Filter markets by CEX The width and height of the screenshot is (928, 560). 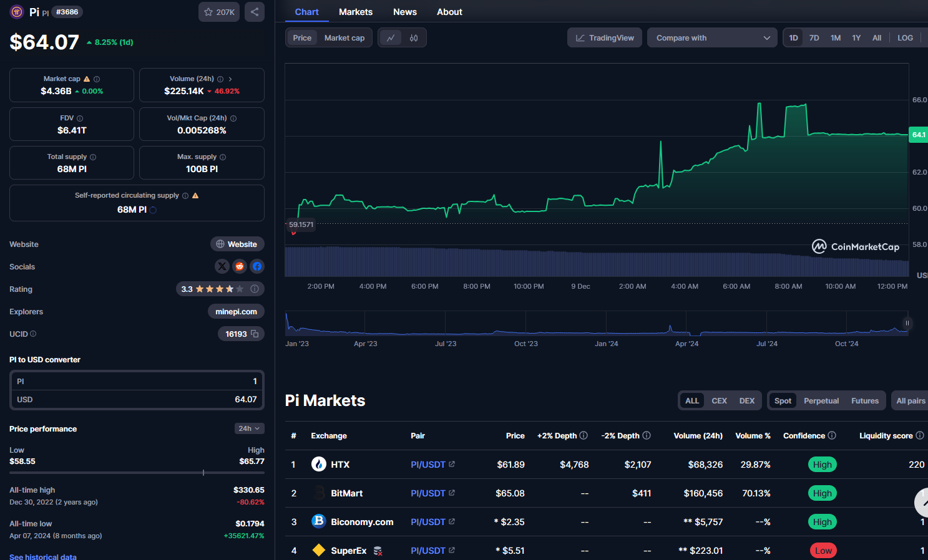coord(719,400)
